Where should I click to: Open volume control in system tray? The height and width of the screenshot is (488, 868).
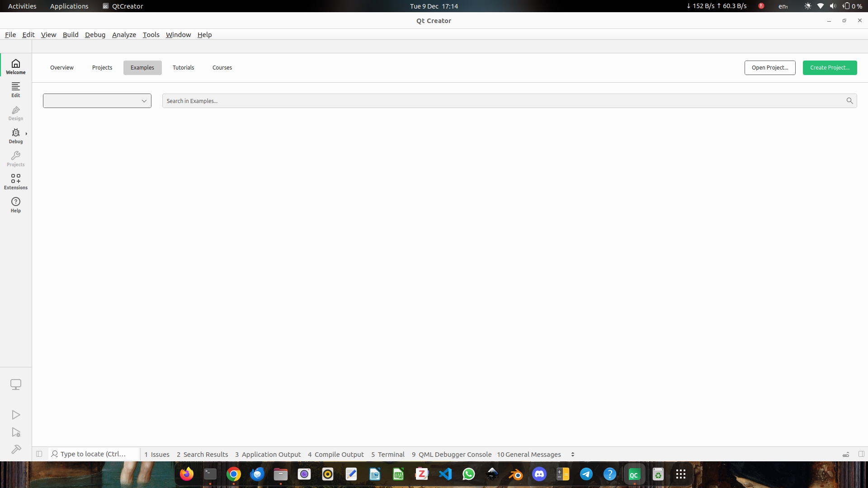(x=833, y=6)
